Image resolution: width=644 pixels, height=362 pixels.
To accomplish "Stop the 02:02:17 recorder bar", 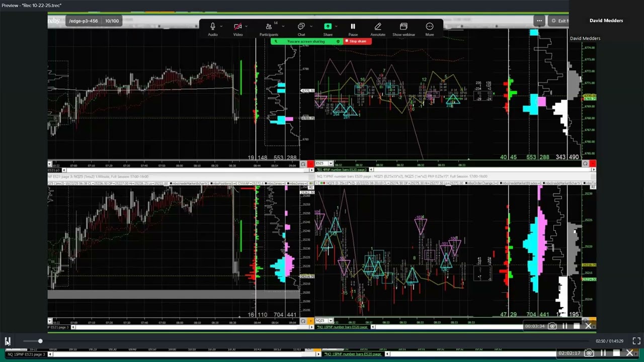I will pyautogui.click(x=616, y=353).
